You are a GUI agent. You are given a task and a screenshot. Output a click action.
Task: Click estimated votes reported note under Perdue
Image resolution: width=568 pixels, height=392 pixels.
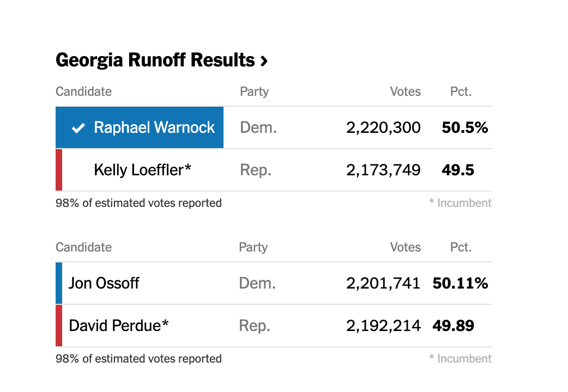138,359
